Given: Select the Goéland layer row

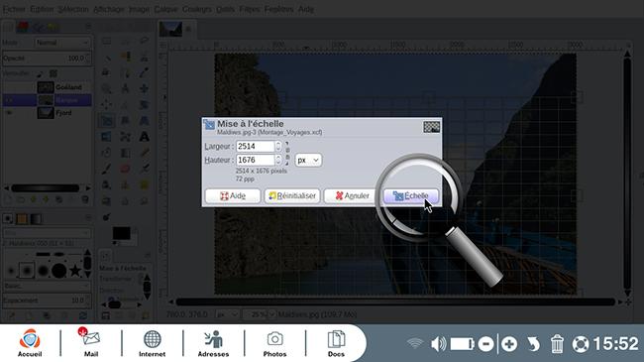Looking at the screenshot, I should click(47, 87).
